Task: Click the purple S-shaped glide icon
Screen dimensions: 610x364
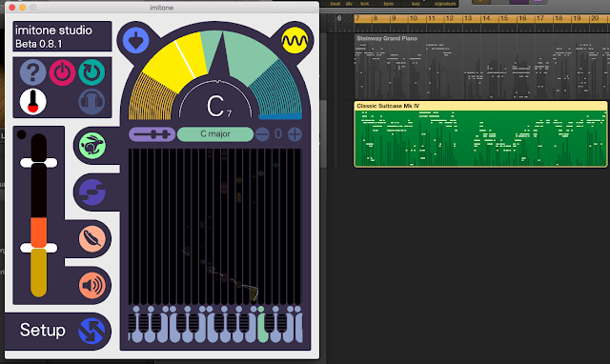Action: [92, 192]
